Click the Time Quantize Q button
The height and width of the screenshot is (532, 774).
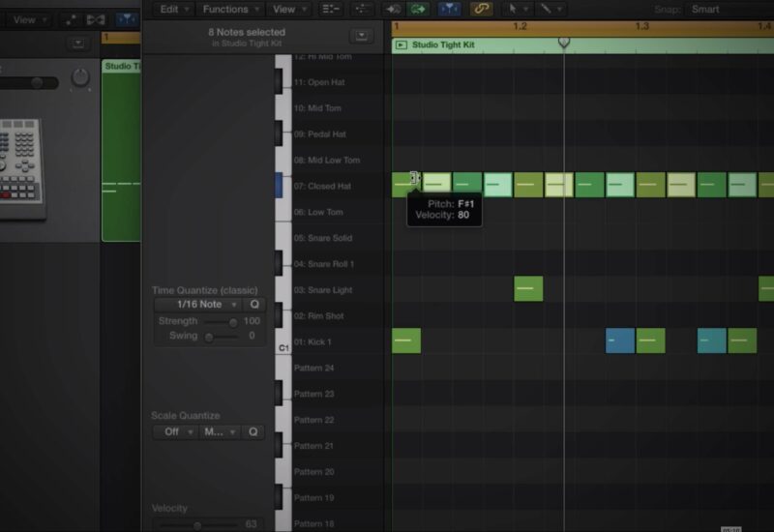pos(254,305)
